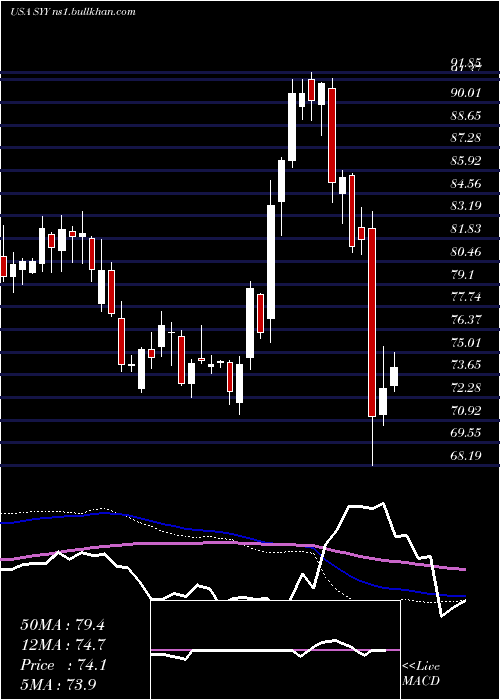Click the 84.56 price axis label
Viewport: 500px width, 700px height.
[x=466, y=183]
